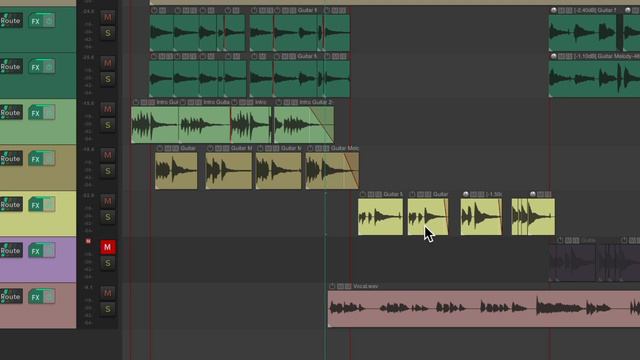The height and width of the screenshot is (360, 640).
Task: Toggle FX bypass on the light green Intro Guitar track
Action: pyautogui.click(x=49, y=113)
